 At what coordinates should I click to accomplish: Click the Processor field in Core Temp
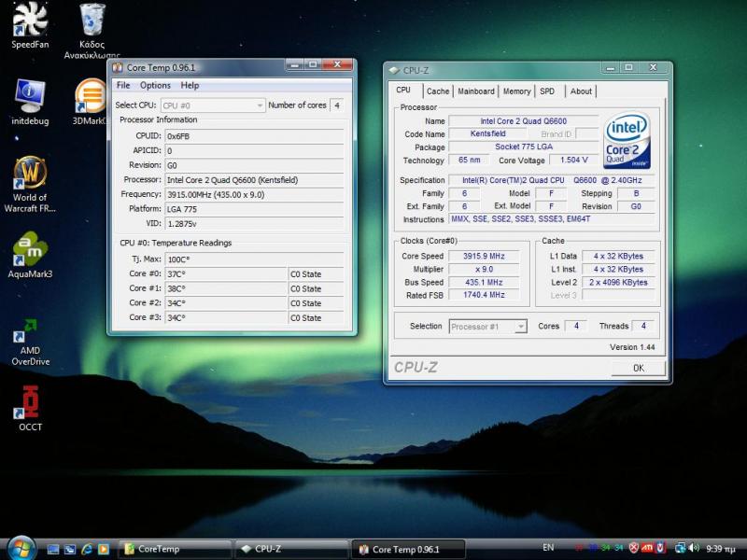[254, 180]
